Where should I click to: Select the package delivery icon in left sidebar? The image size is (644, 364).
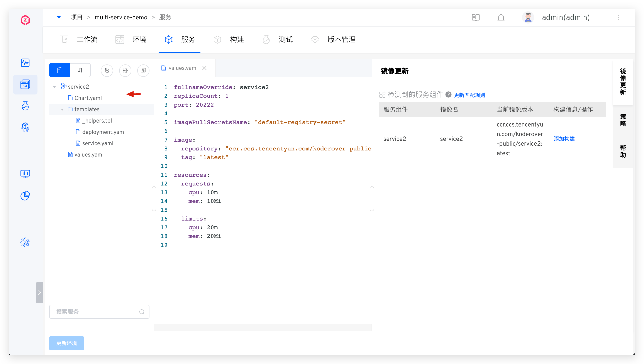25,127
